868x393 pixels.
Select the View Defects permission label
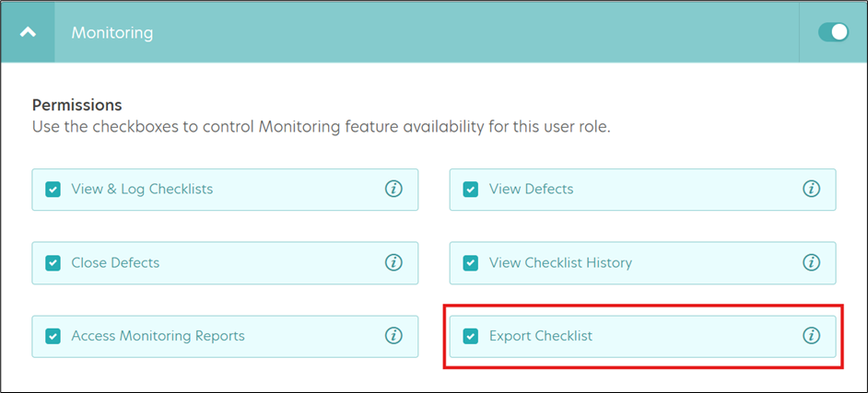tap(532, 189)
